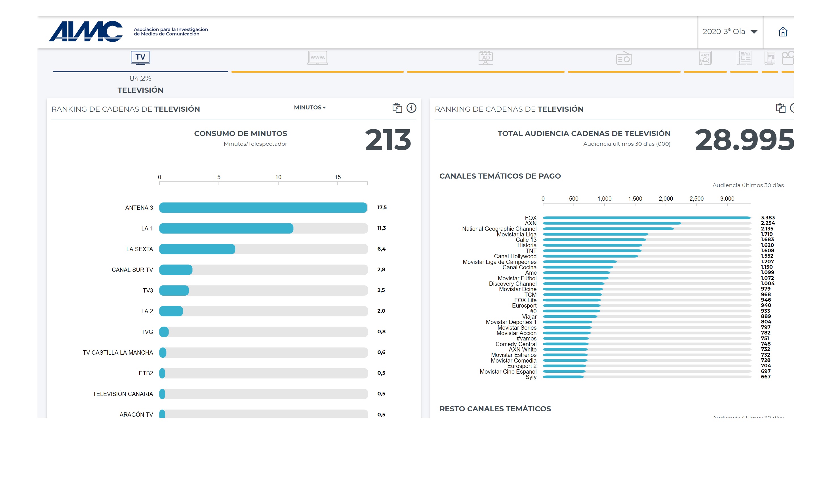This screenshot has width=821, height=504.
Task: Click the FOX Life channel label
Action: (x=525, y=300)
